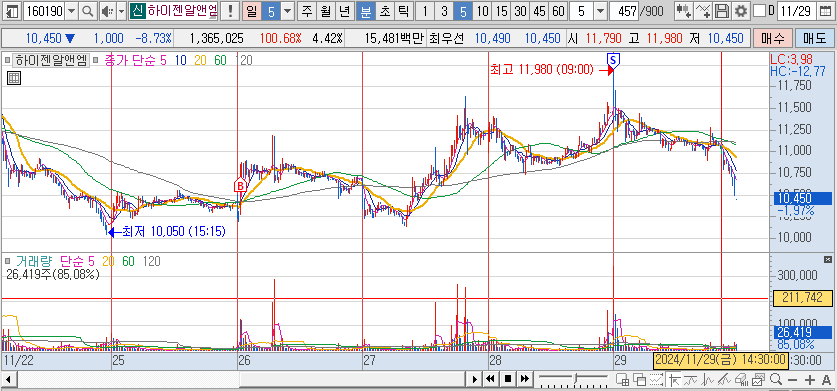Viewport: 837px width, 391px height.
Task: Open the interval value 5 dropdown arrow
Action: pos(601,11)
